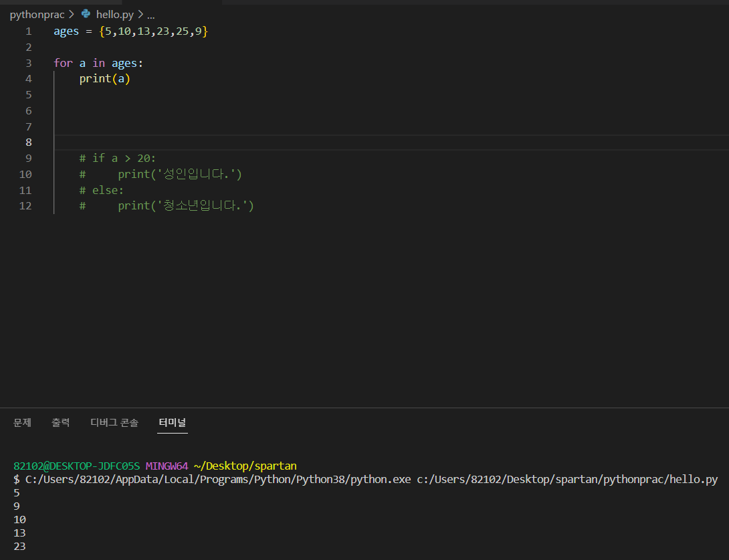The image size is (729, 560).
Task: Click the '# if a > 20:' comment
Action: pyautogui.click(x=117, y=158)
